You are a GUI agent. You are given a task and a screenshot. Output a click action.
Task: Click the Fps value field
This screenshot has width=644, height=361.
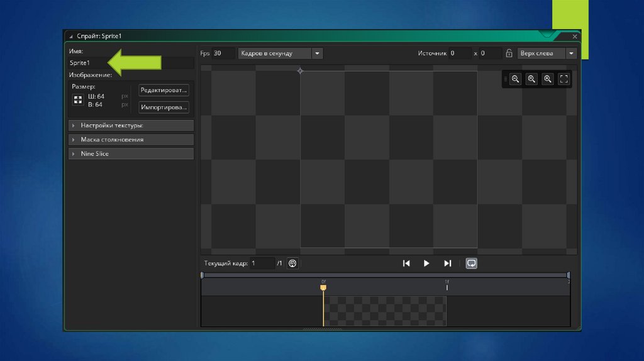coord(223,53)
